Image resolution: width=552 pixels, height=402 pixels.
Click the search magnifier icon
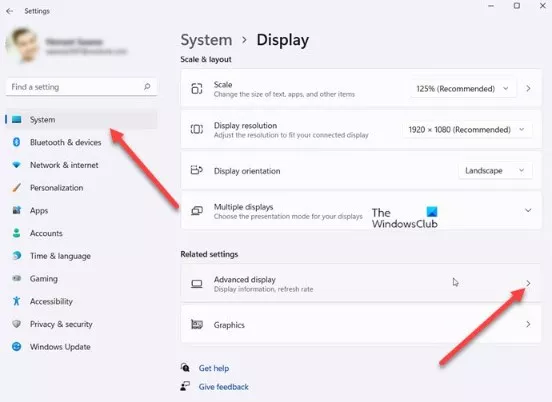147,86
